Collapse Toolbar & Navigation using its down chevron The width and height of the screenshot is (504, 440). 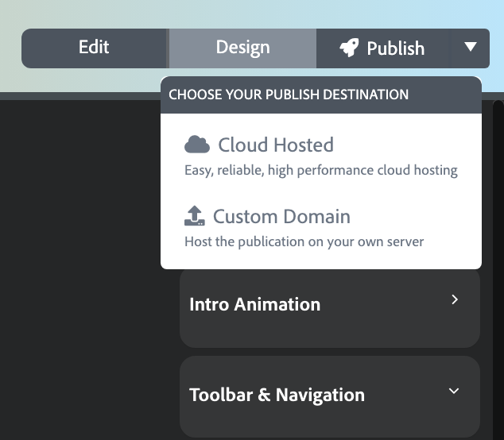click(x=454, y=391)
